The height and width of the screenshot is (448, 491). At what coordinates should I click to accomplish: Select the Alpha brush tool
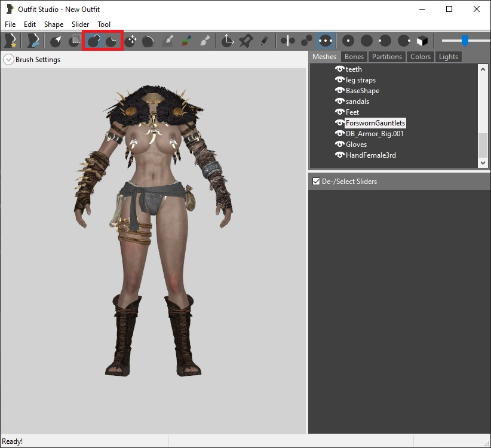point(205,41)
